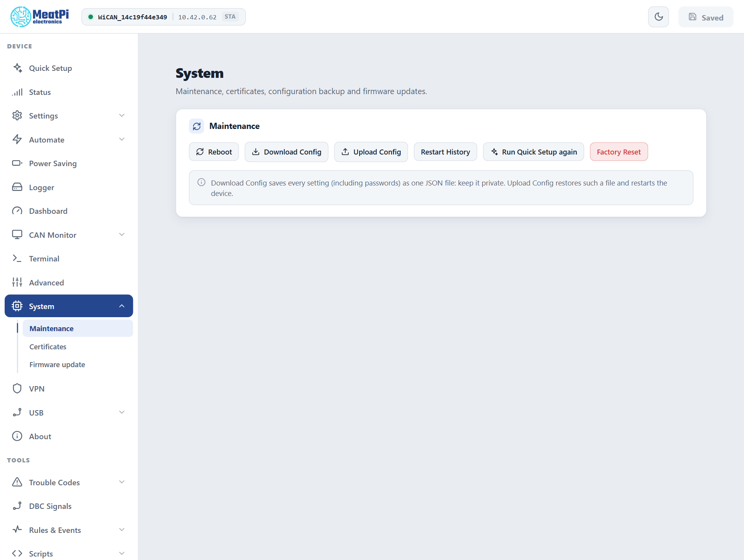Image resolution: width=744 pixels, height=560 pixels.
Task: Click the Automate lightning icon
Action: tap(17, 139)
